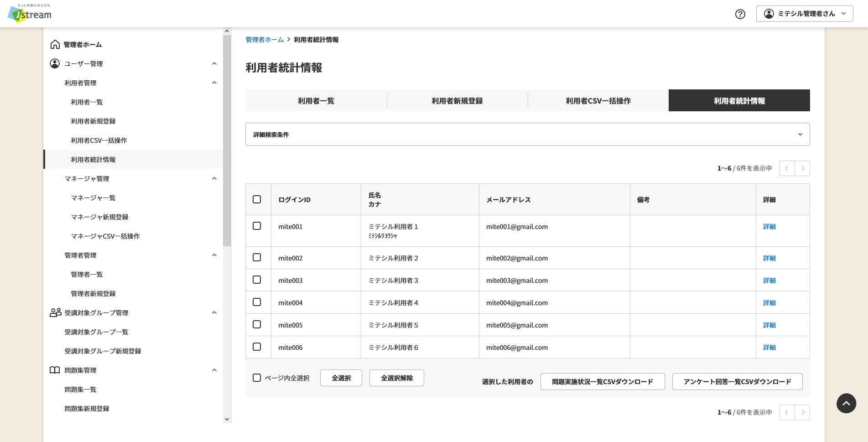The width and height of the screenshot is (868, 442).
Task: Open 問題集新規登録 in the sidebar
Action: tap(87, 408)
